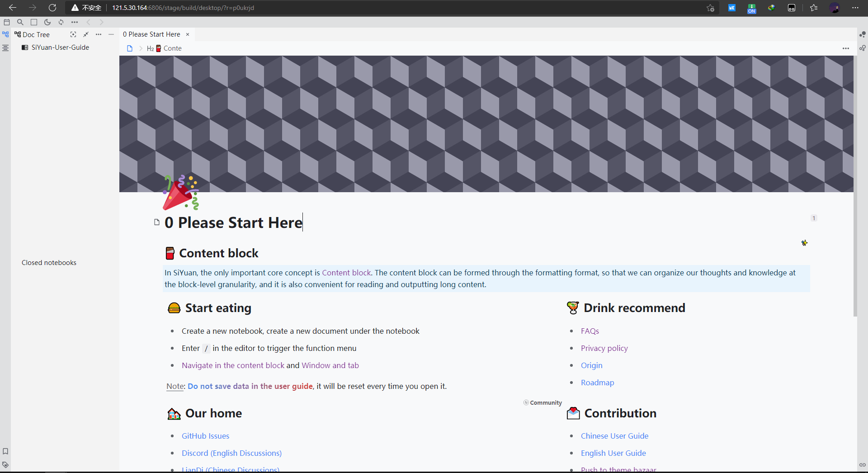Open the browser profile avatar
Viewport: 868px width, 473px height.
coord(835,8)
